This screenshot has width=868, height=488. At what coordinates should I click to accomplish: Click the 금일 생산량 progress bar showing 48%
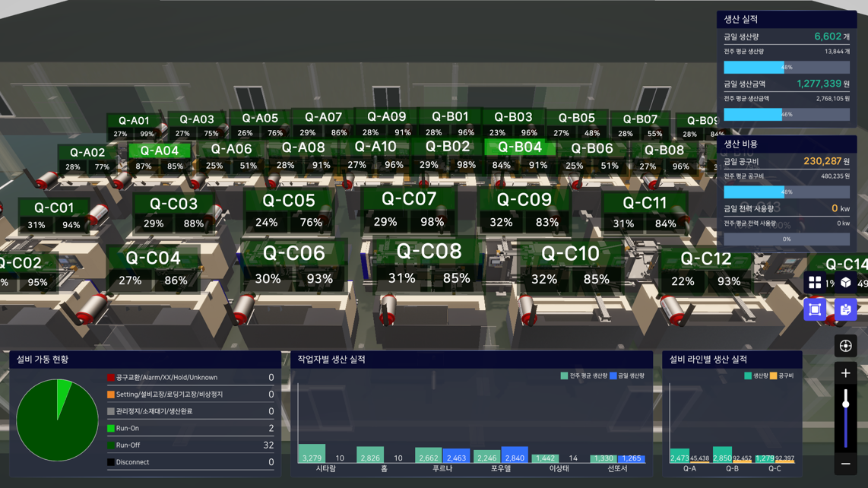pos(786,68)
